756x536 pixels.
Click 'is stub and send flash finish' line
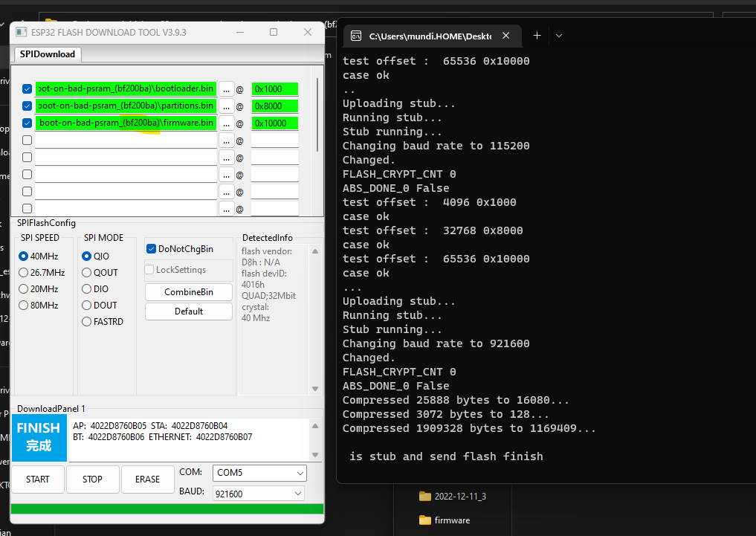tap(446, 456)
